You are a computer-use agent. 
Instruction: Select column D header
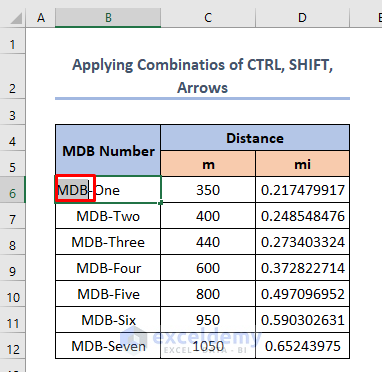click(x=302, y=17)
